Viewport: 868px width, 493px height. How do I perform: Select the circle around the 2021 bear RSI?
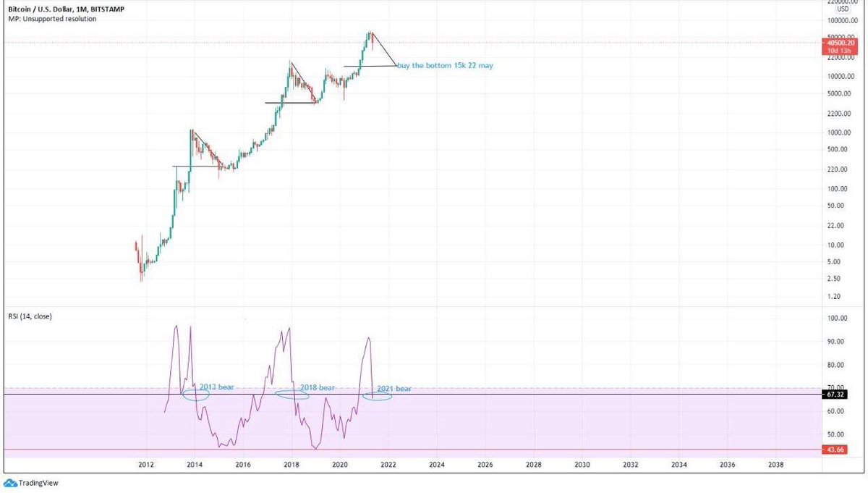click(x=378, y=395)
